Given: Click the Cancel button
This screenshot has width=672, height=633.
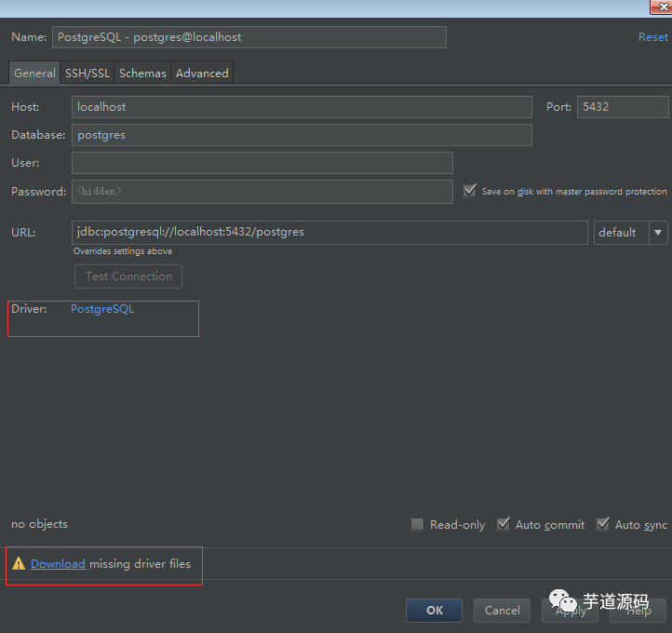Looking at the screenshot, I should click(x=502, y=611).
